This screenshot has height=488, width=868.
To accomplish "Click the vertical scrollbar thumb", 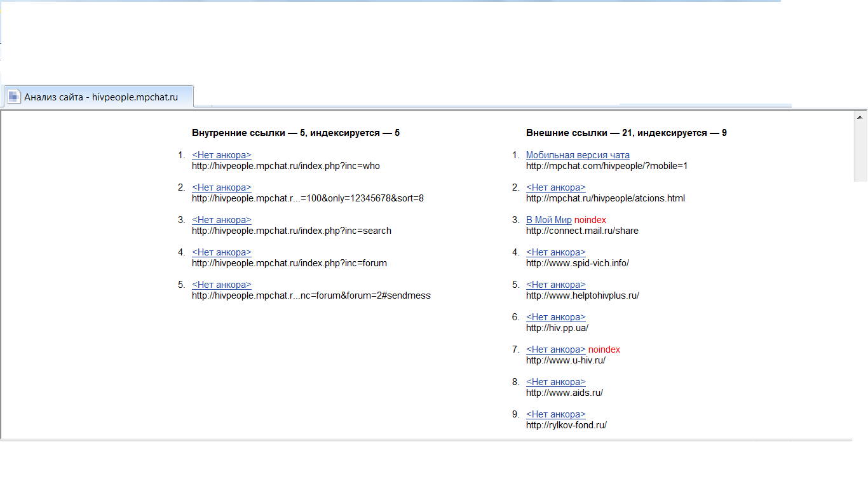I will click(860, 152).
